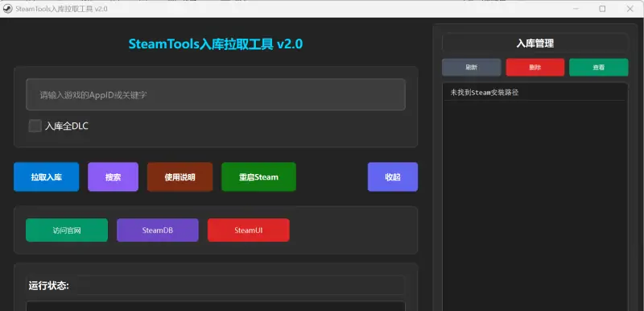Click the gray 刷新 refresh button
Screen dimensions: 644x311
472,68
